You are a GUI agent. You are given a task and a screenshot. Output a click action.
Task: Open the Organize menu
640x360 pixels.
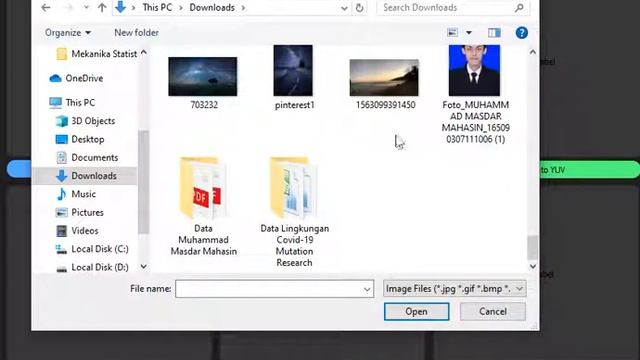click(68, 33)
